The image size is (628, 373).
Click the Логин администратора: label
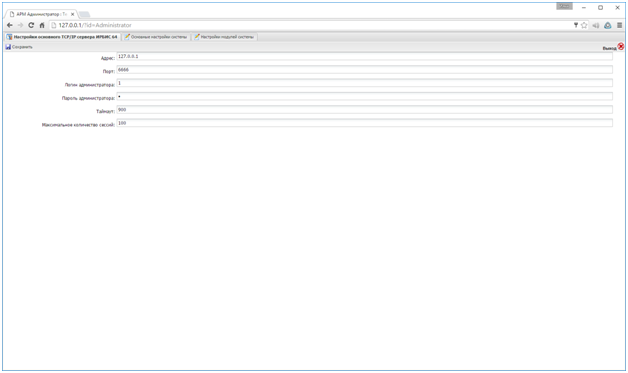[90, 85]
